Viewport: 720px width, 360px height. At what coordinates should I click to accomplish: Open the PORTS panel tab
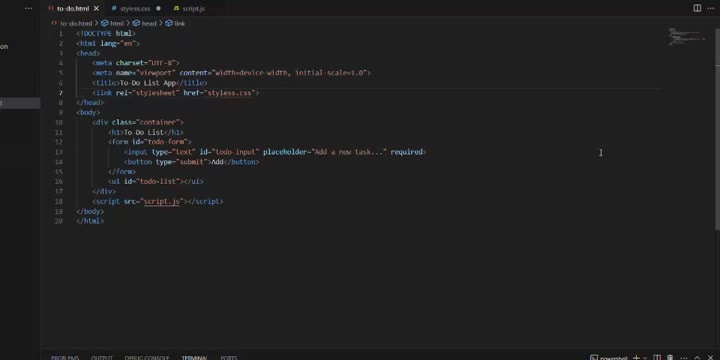[x=229, y=358]
